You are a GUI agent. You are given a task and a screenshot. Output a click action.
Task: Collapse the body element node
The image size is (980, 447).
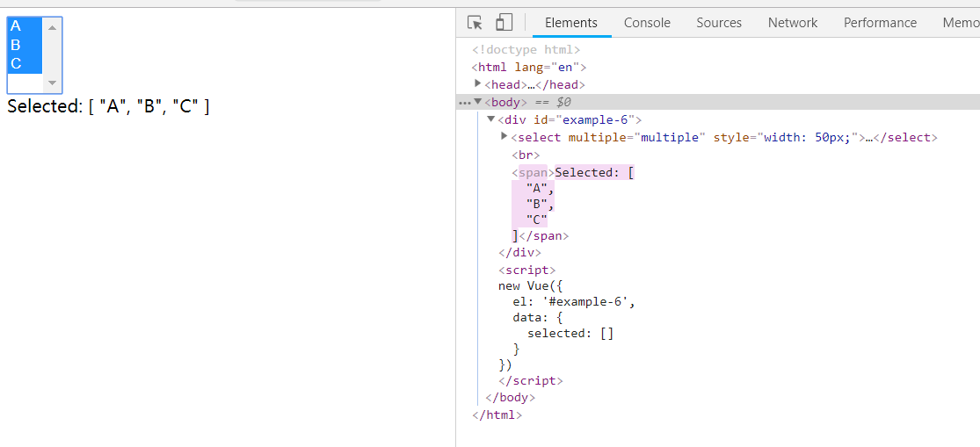pos(478,102)
